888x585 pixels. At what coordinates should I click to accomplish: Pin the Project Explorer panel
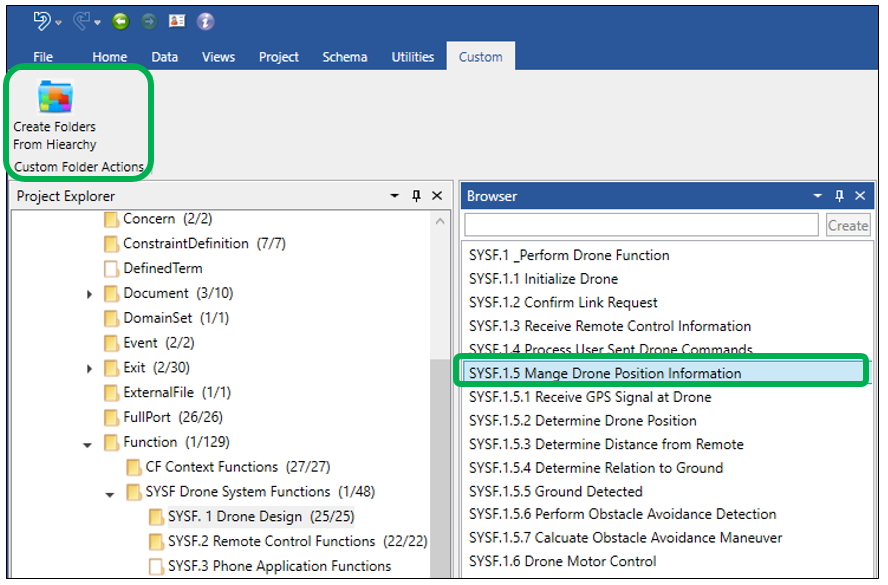(417, 196)
